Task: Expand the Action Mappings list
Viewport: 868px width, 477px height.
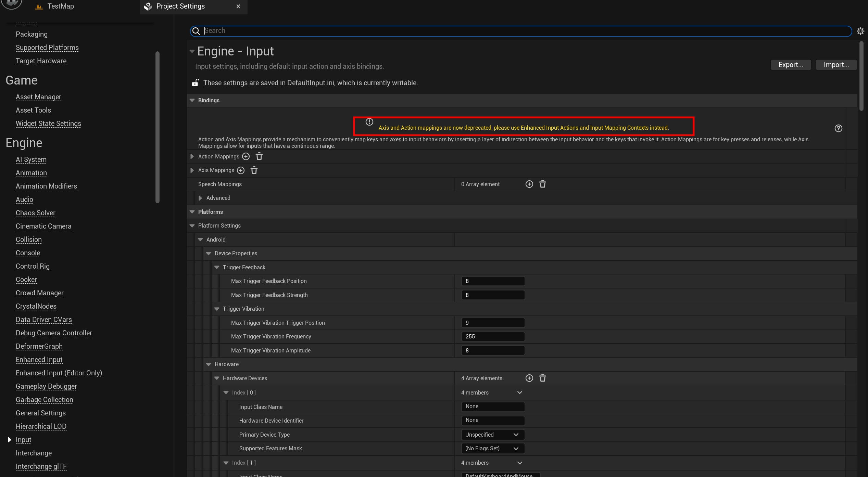Action: coord(192,156)
